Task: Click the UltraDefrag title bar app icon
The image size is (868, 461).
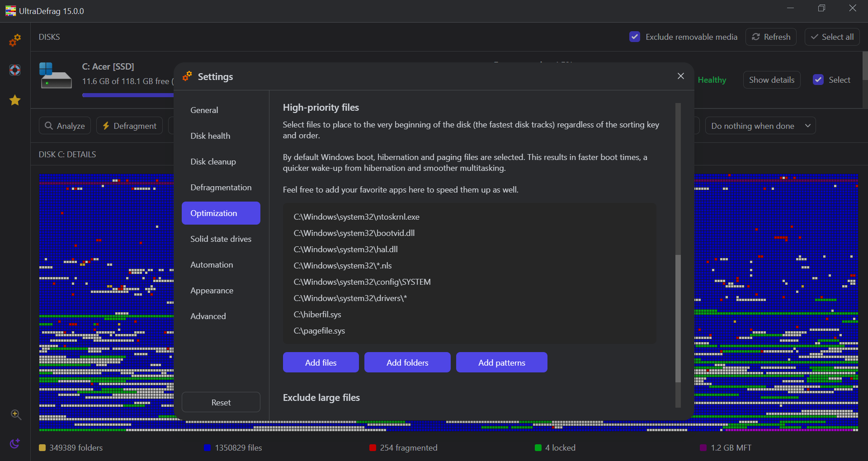Action: (10, 11)
